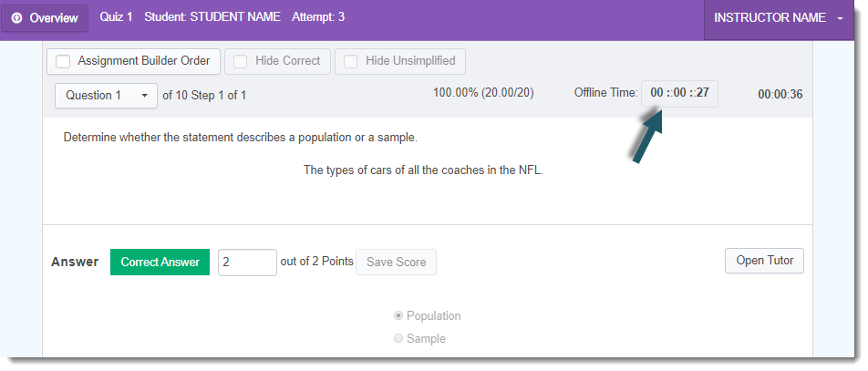Image resolution: width=868 pixels, height=371 pixels.
Task: Click the Quiz 1 title text
Action: (117, 17)
